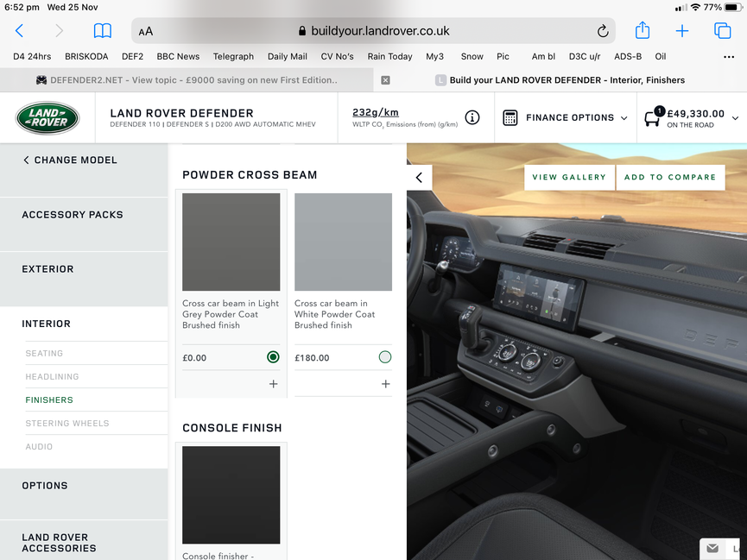This screenshot has width=747, height=560.
Task: Expand details for Light Grey cross beam
Action: pos(274,384)
